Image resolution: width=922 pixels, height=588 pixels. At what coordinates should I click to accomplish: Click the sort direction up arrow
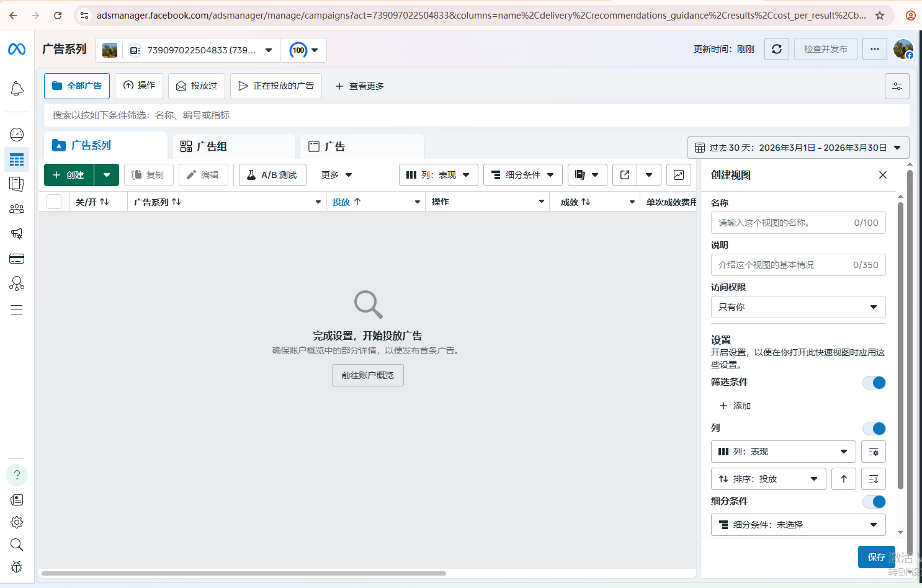(843, 479)
